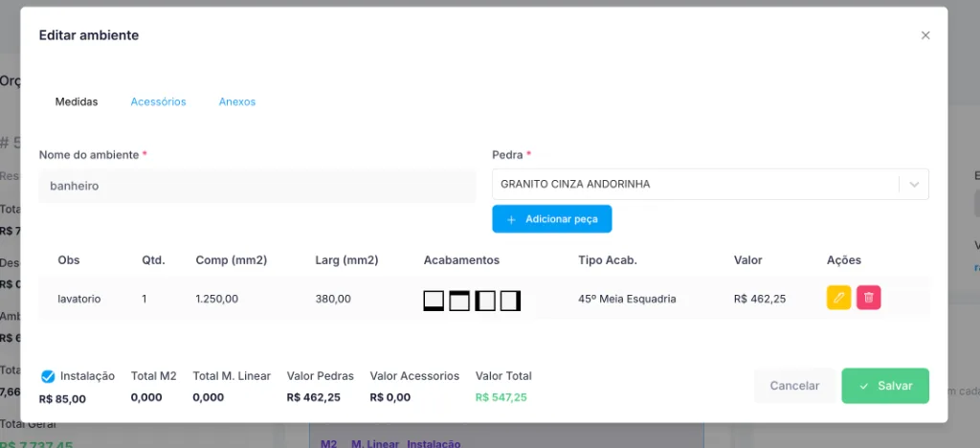Uncheck the Instalação checkbox
Viewport: 980px width, 448px height.
(x=48, y=377)
